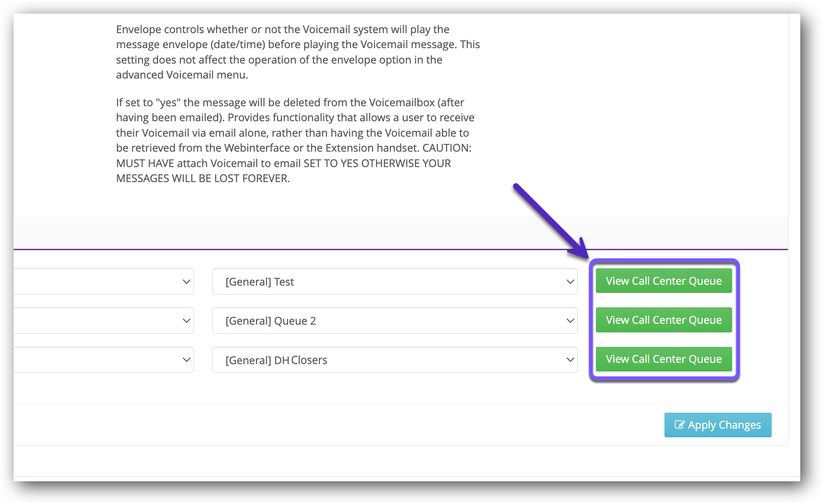Open the [General] DH Closers dropdown
This screenshot has width=823, height=504.
pos(395,360)
